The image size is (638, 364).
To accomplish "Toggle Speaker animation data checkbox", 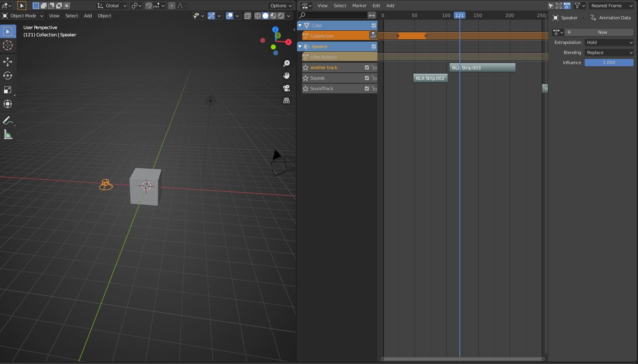I will [x=374, y=46].
